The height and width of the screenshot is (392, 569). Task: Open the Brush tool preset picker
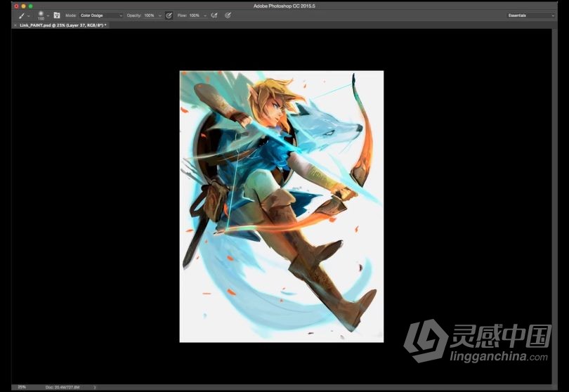[23, 15]
